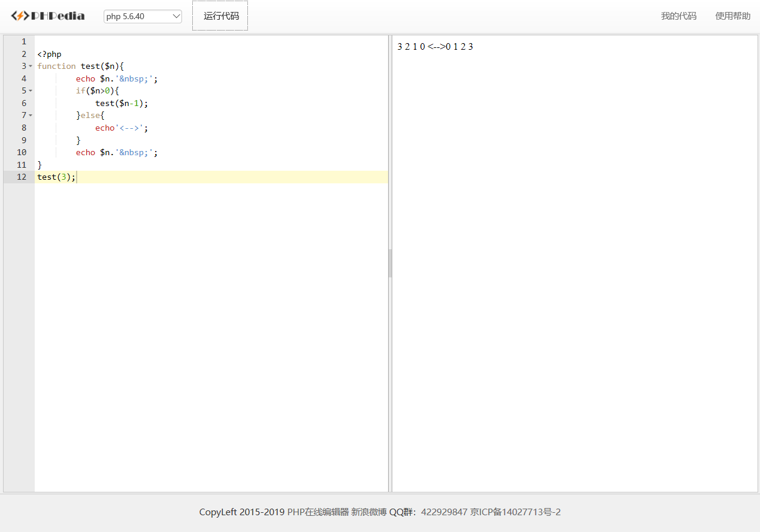760x532 pixels.
Task: Open the php 5.6.40 version dropdown
Action: (x=143, y=17)
